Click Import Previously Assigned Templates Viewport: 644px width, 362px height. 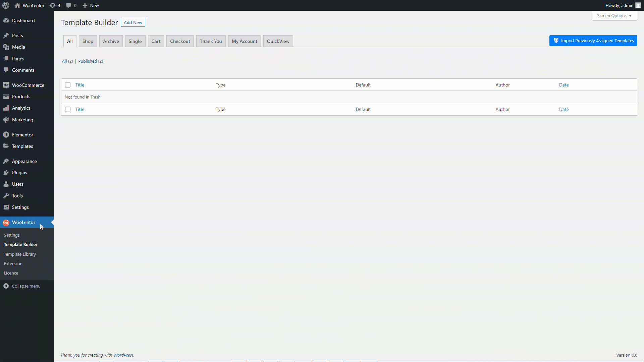(593, 41)
